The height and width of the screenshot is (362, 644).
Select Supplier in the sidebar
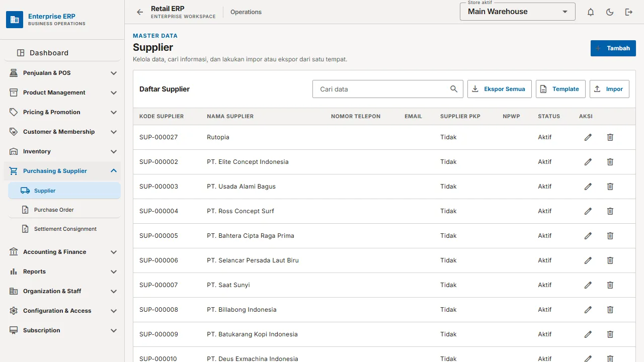[64, 191]
